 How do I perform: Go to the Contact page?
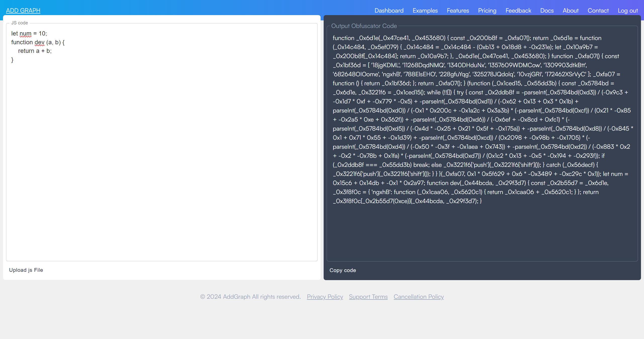point(598,11)
